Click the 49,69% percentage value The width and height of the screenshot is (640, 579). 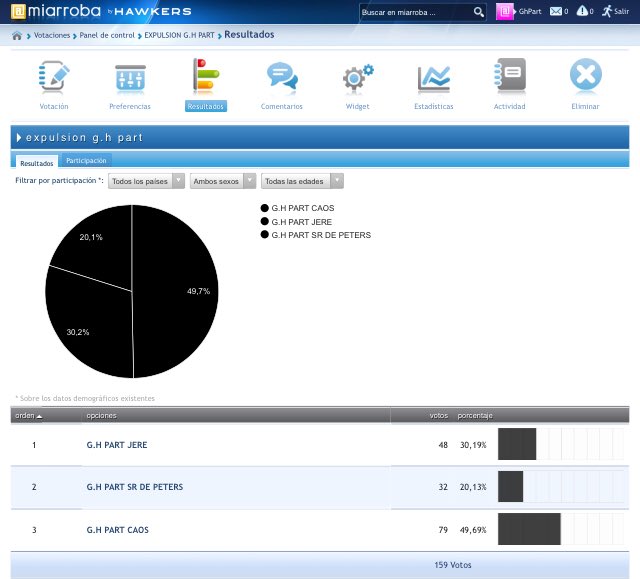473,530
